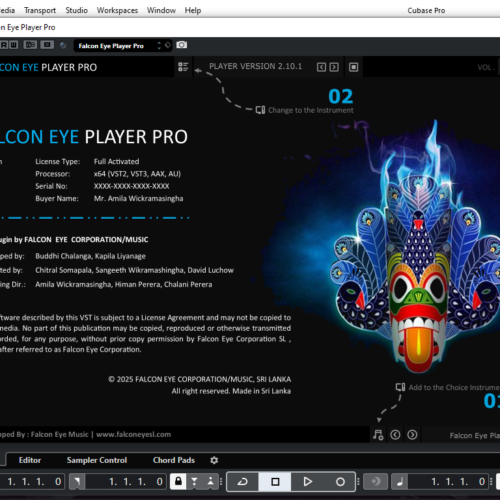Toggle the lock punch points button
Image resolution: width=500 pixels, height=500 pixels.
coord(178,481)
